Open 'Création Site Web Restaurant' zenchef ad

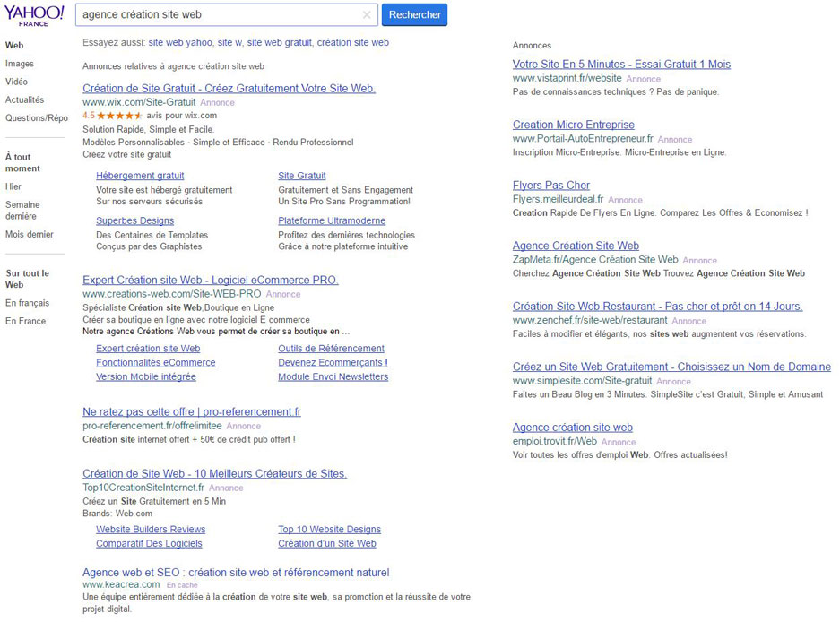coord(657,307)
